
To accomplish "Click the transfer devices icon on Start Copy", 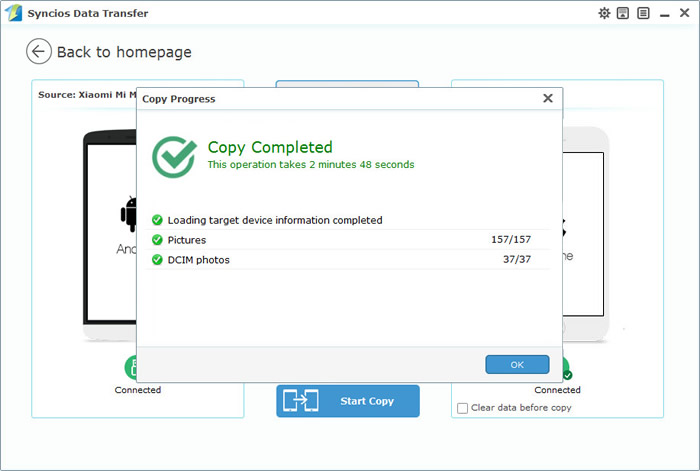I will click(x=300, y=401).
